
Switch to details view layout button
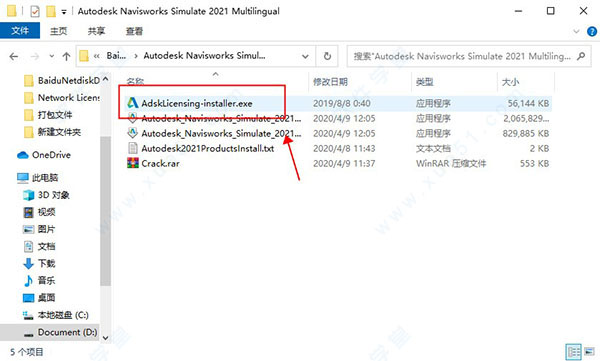[573, 351]
